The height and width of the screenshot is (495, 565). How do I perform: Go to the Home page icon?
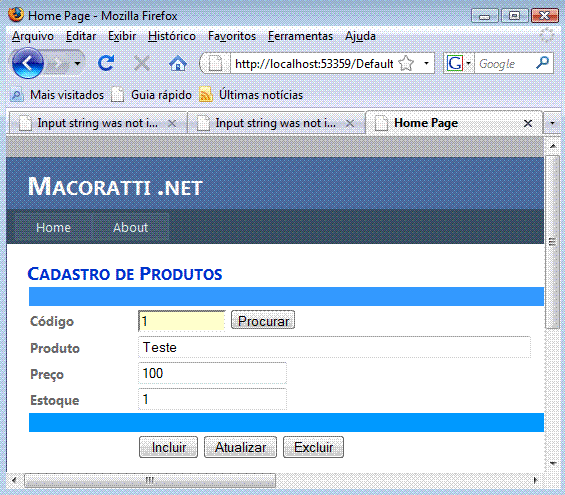coord(178,64)
